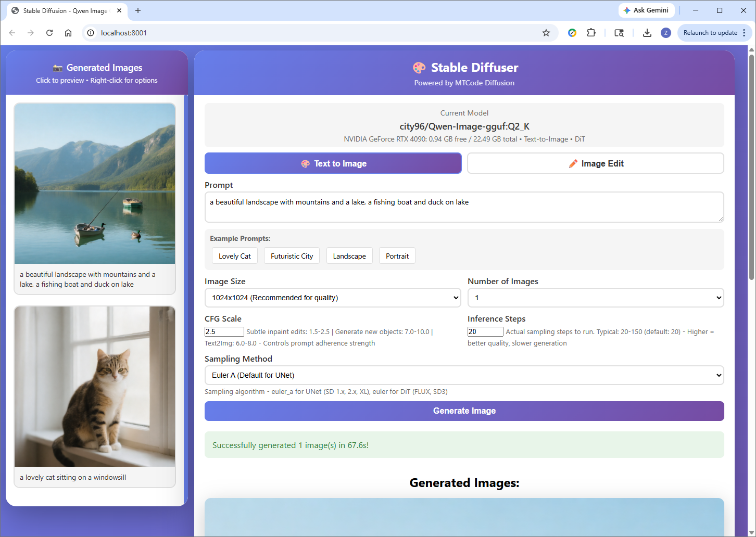This screenshot has height=537, width=756.
Task: Click the Ask Gemini button
Action: [646, 10]
